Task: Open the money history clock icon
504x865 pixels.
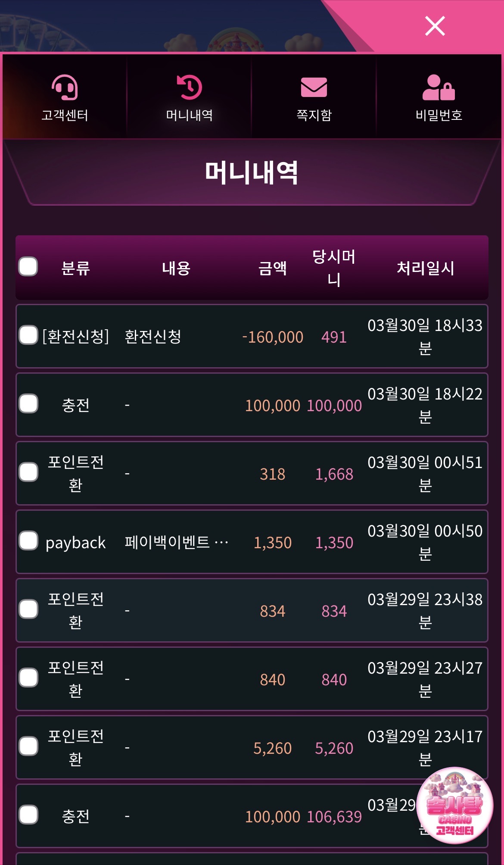Action: [x=190, y=87]
